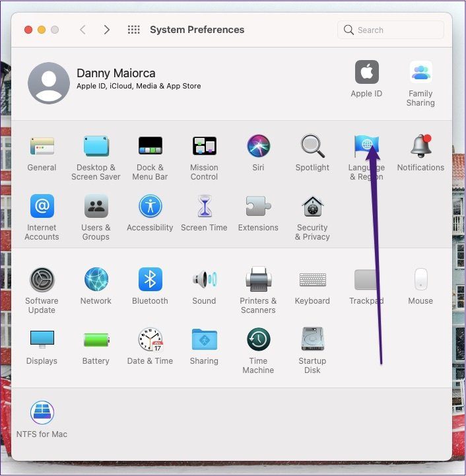Open Desktop & Screen Saver pane
The height and width of the screenshot is (476, 466).
pos(96,146)
